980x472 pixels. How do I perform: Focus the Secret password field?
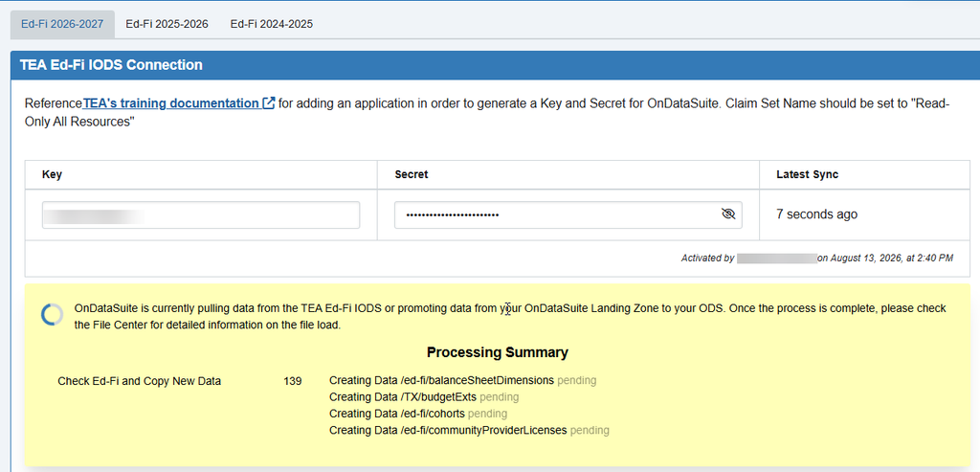coord(568,215)
